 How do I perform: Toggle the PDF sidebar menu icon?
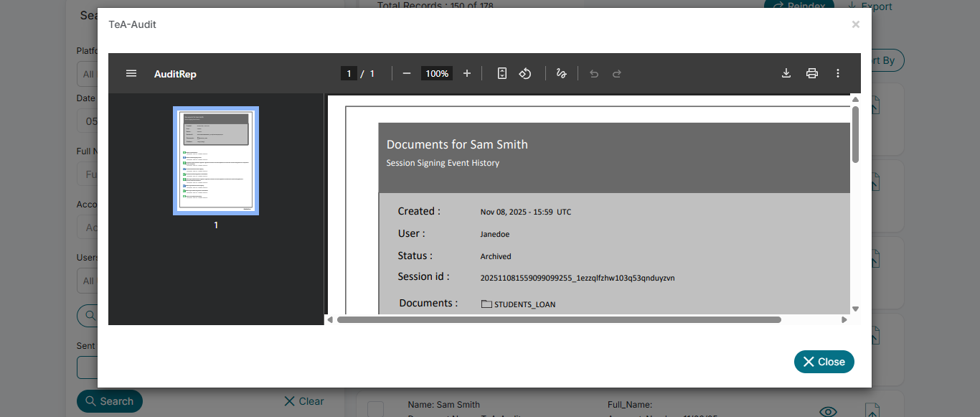tap(131, 73)
